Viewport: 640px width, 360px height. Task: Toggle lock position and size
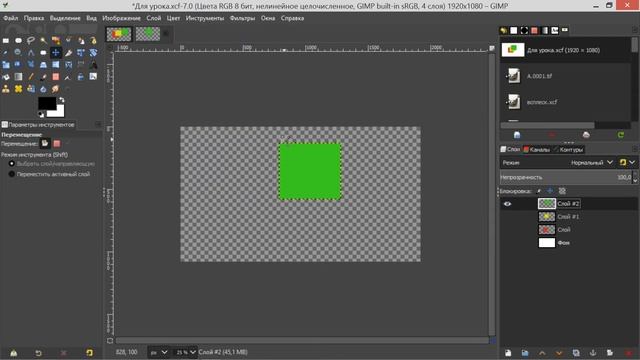(x=550, y=191)
